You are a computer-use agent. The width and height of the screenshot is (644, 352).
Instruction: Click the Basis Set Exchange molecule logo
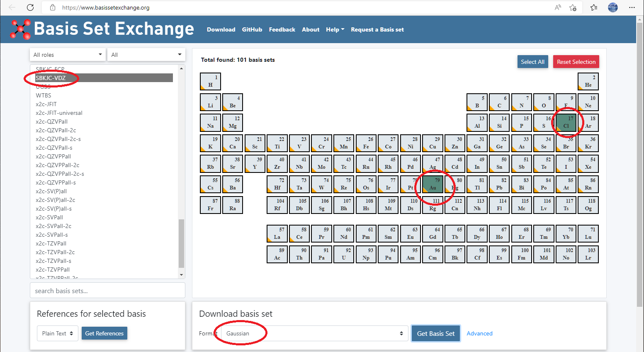coord(20,29)
